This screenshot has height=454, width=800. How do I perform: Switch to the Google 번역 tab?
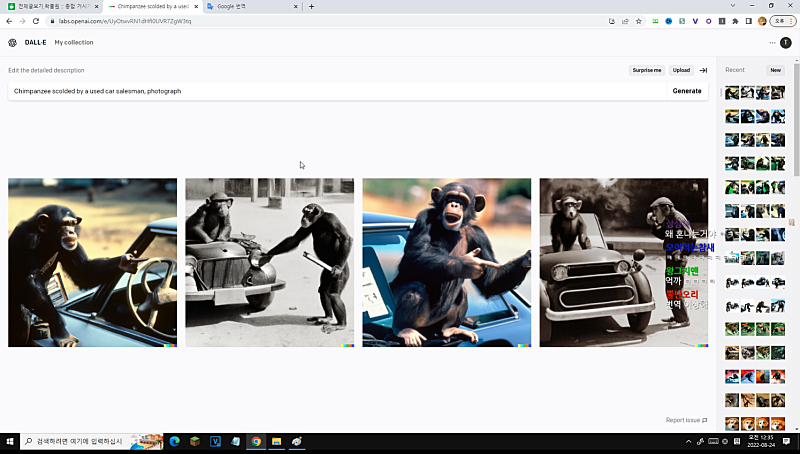tap(250, 6)
